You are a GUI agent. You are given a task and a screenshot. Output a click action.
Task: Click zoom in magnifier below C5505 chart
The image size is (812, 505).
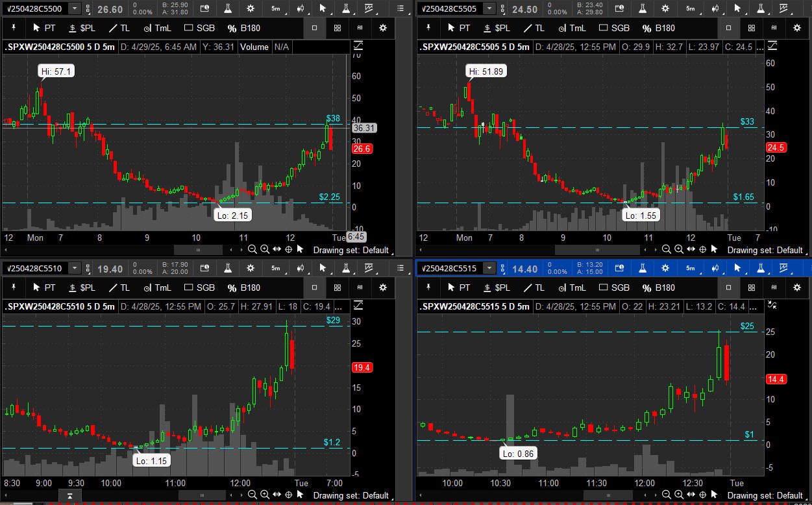pyautogui.click(x=679, y=249)
